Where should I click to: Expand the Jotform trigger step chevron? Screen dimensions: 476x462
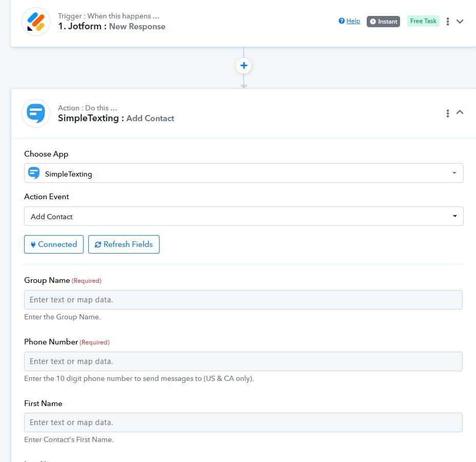tap(460, 21)
